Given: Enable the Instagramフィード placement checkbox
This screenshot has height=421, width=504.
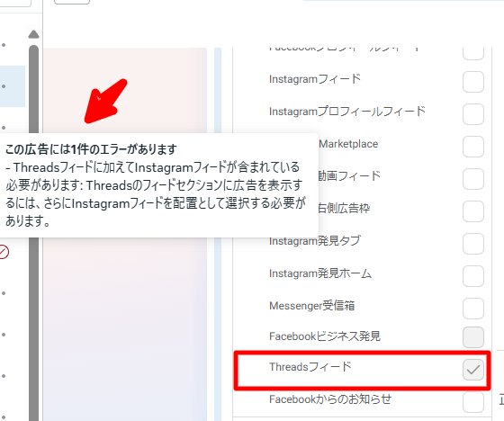Looking at the screenshot, I should [x=473, y=82].
